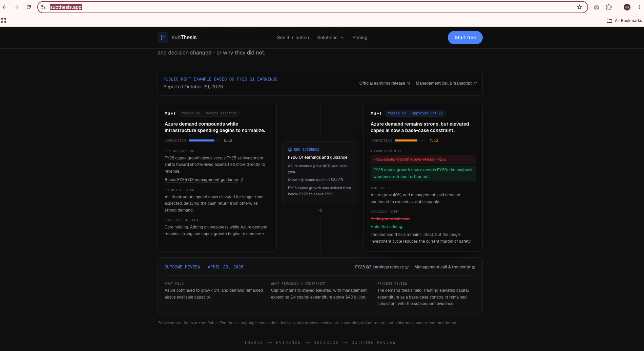644x351 pixels.
Task: Open FY26 Q3 earnings release link
Action: tap(379, 267)
